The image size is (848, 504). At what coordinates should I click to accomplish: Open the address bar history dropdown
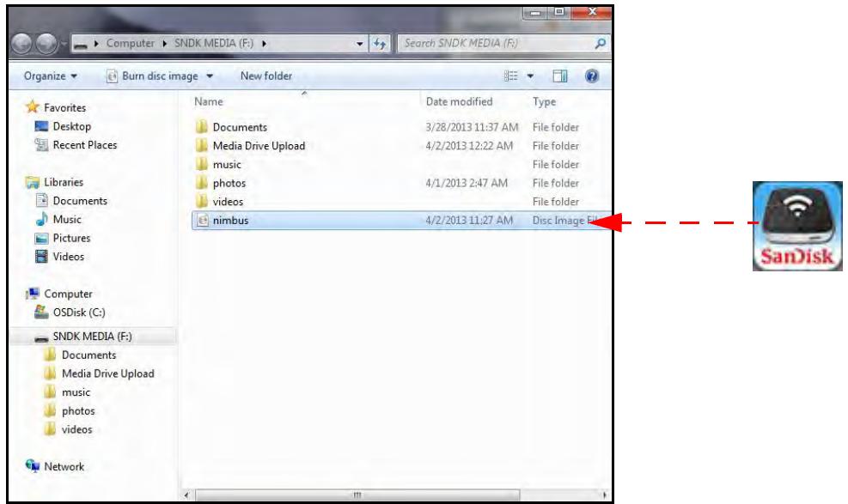point(359,44)
